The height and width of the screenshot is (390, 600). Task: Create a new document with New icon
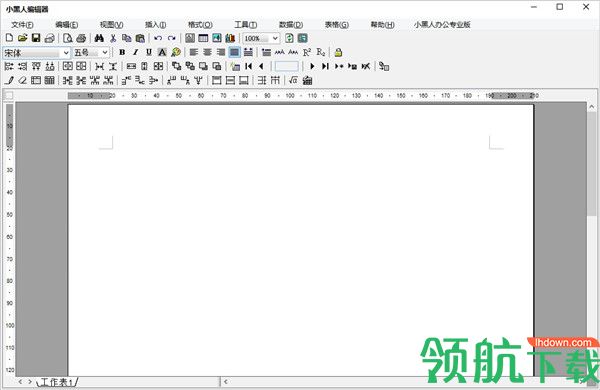tap(9, 38)
